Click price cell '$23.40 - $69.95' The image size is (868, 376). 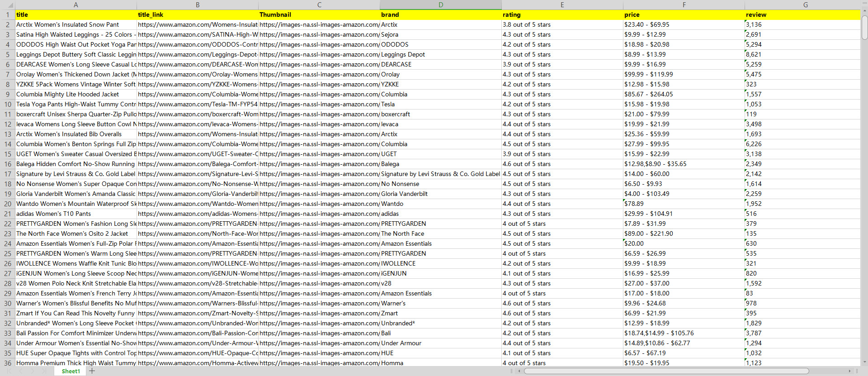684,24
